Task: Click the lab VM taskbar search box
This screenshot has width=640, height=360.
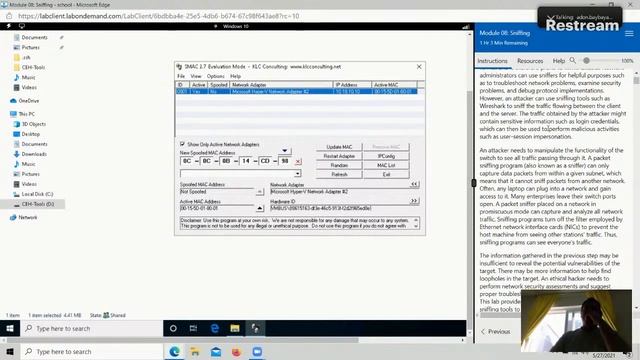Action: click(91, 328)
